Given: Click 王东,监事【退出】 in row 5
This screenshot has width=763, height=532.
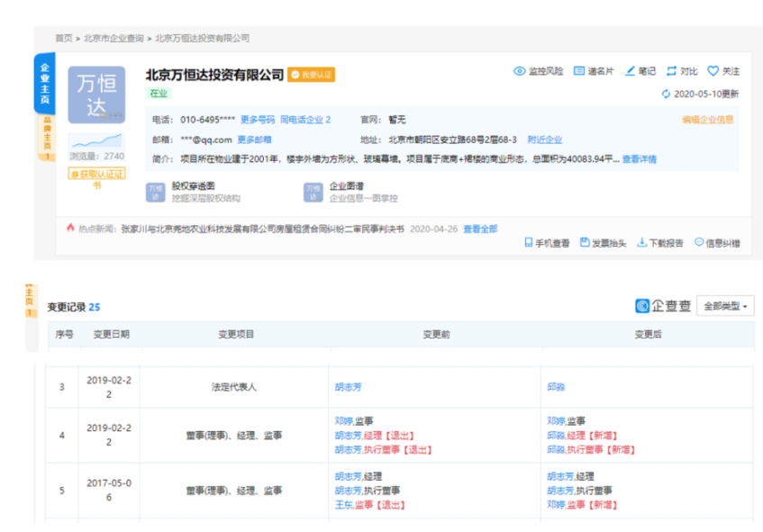Looking at the screenshot, I should [370, 505].
